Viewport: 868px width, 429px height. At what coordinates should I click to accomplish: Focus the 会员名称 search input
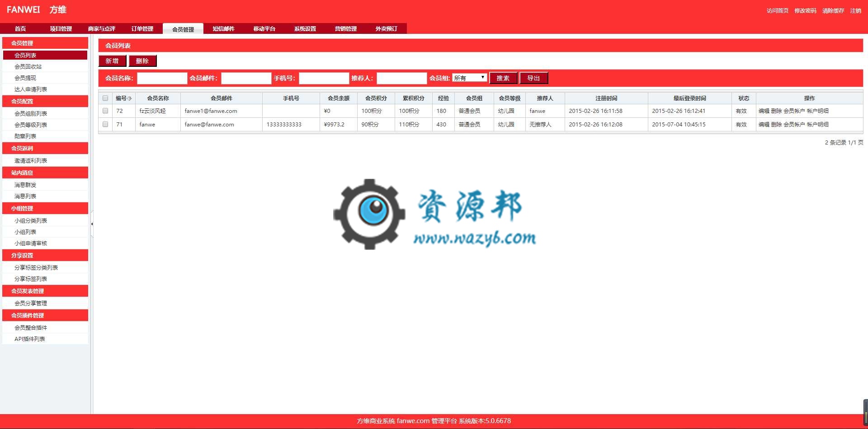pos(162,78)
